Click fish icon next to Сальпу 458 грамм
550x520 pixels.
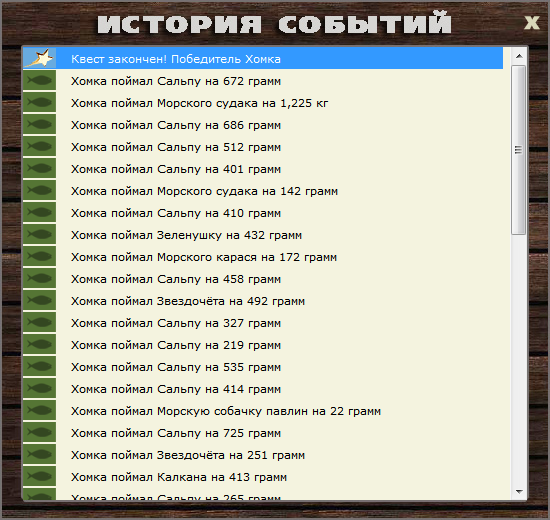click(39, 278)
